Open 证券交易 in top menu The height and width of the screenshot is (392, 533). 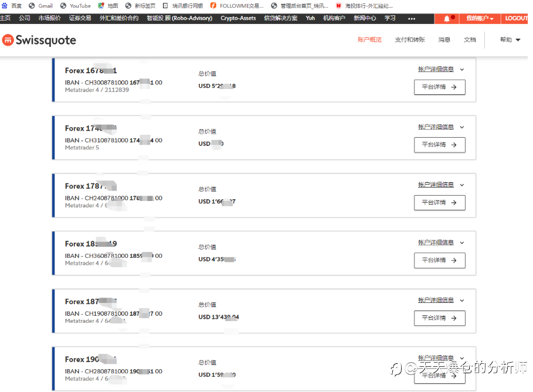[80, 18]
